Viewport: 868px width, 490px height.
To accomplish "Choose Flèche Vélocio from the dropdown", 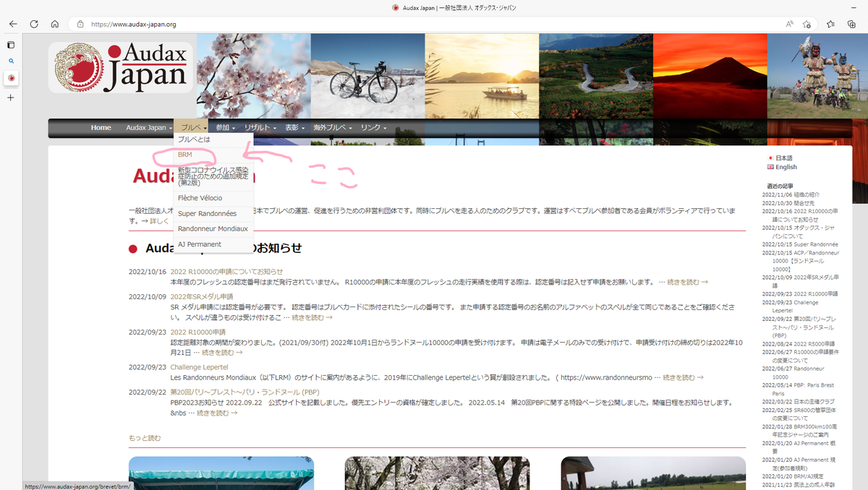I will pyautogui.click(x=213, y=198).
